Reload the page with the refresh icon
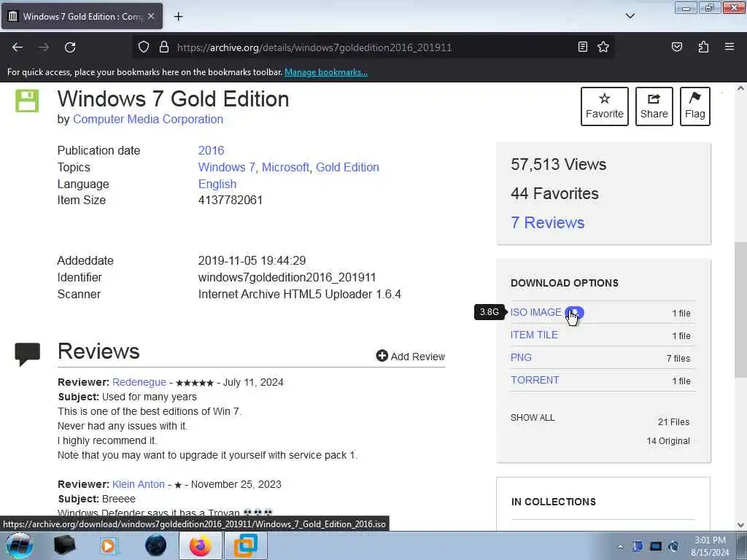This screenshot has height=560, width=747. 70,47
